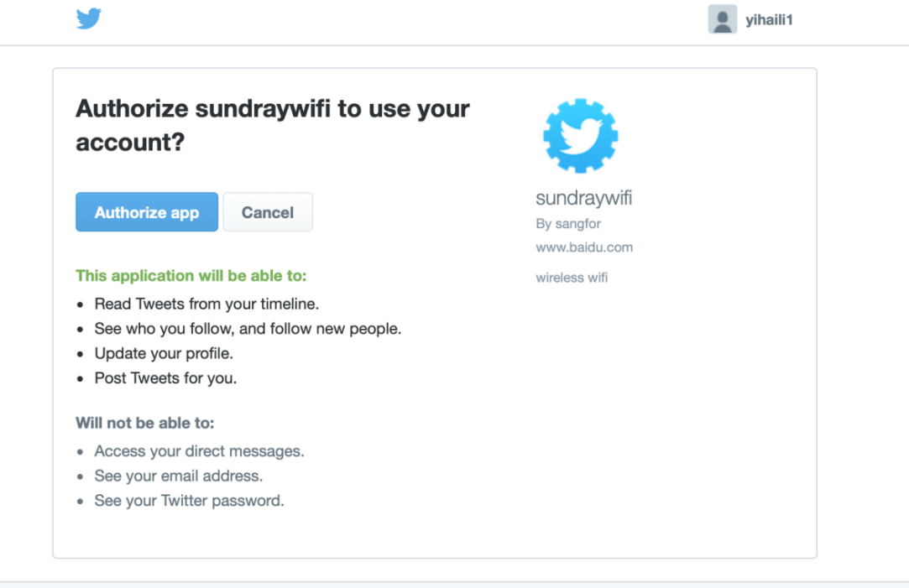
Task: Click the 'Authorize sundraywifi to use your account?' heading
Action: coord(273,126)
